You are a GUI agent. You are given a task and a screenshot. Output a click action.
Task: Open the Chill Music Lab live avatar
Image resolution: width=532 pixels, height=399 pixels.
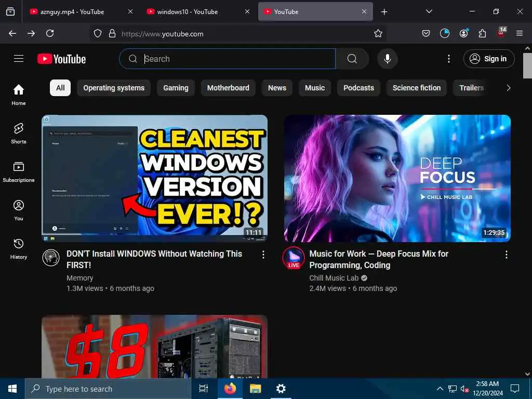[x=294, y=258]
